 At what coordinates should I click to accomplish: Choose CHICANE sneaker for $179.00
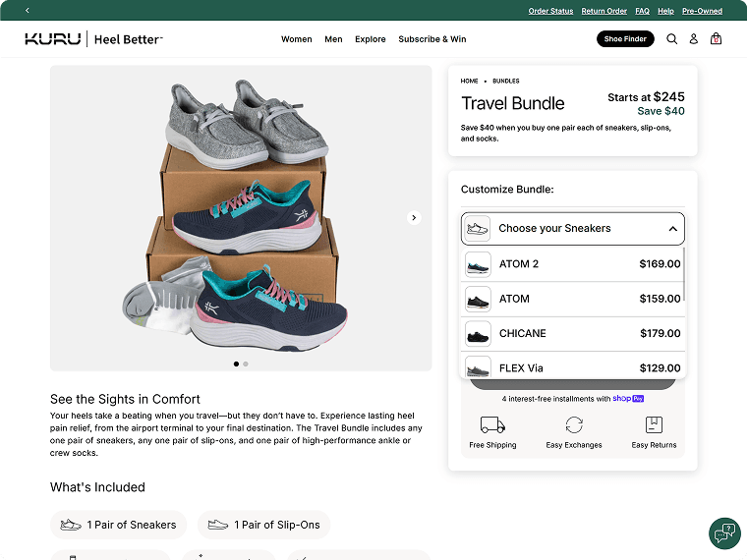coord(573,334)
